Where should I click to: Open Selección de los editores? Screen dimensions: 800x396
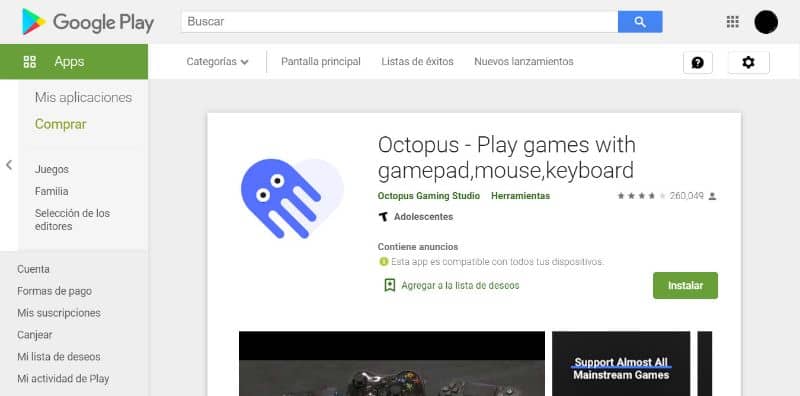(72, 220)
